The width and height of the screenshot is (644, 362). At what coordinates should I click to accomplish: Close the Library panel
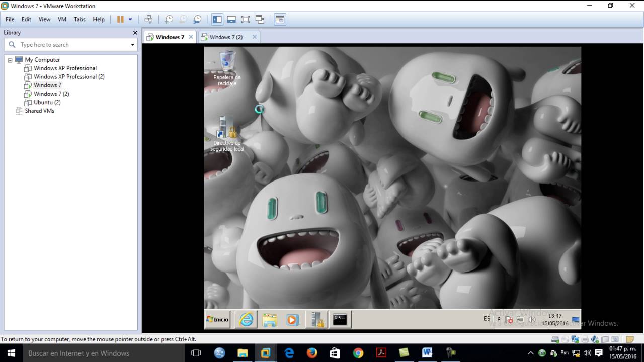pos(135,33)
